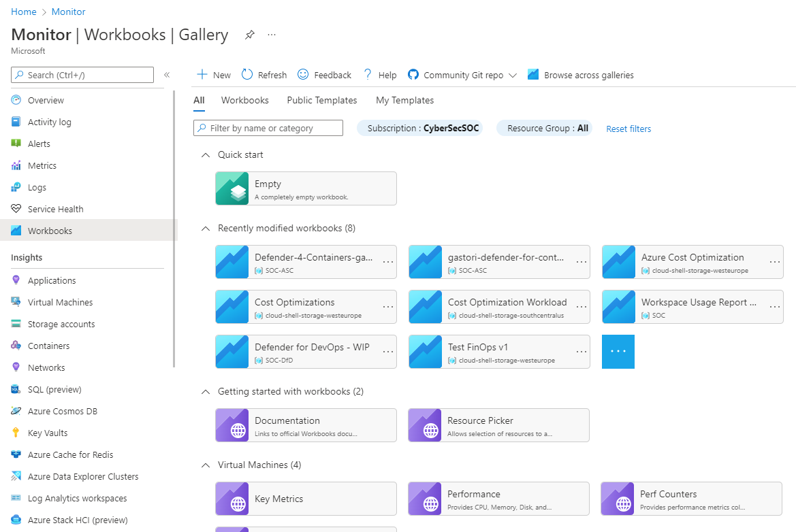Image resolution: width=796 pixels, height=532 pixels.
Task: Navigate to Home via the breadcrumb
Action: click(24, 12)
